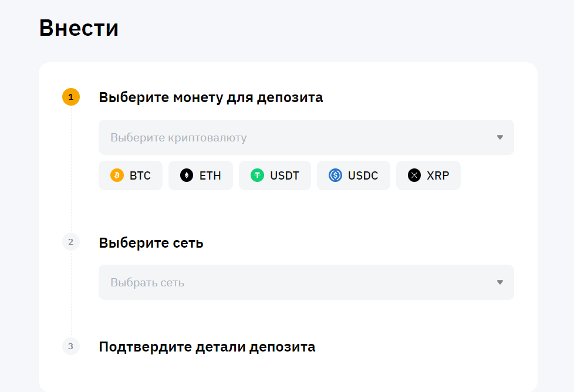
Task: Click the "Выберите криптовалюту" placeholder field
Action: pos(178,138)
